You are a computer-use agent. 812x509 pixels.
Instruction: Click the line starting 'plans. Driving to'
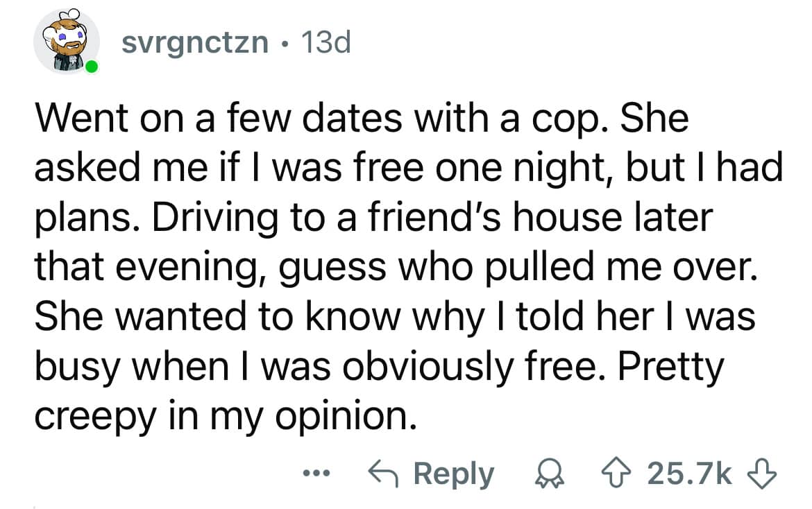pos(374,217)
